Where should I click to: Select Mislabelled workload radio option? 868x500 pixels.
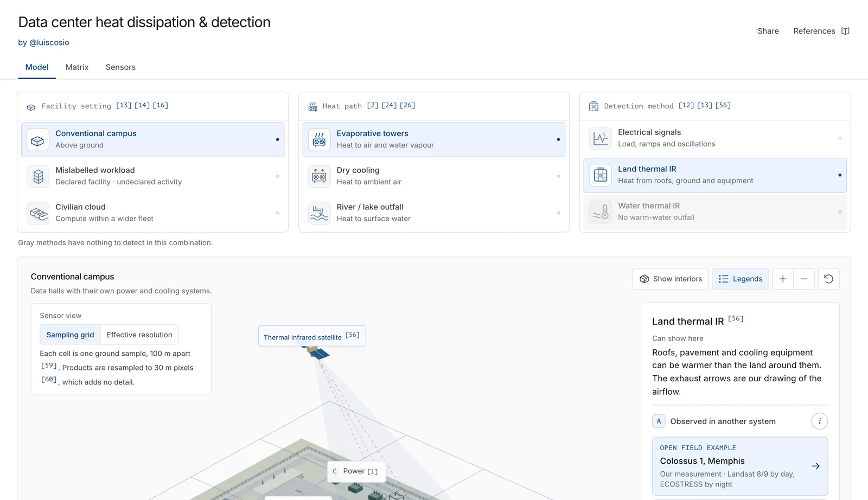click(x=152, y=176)
